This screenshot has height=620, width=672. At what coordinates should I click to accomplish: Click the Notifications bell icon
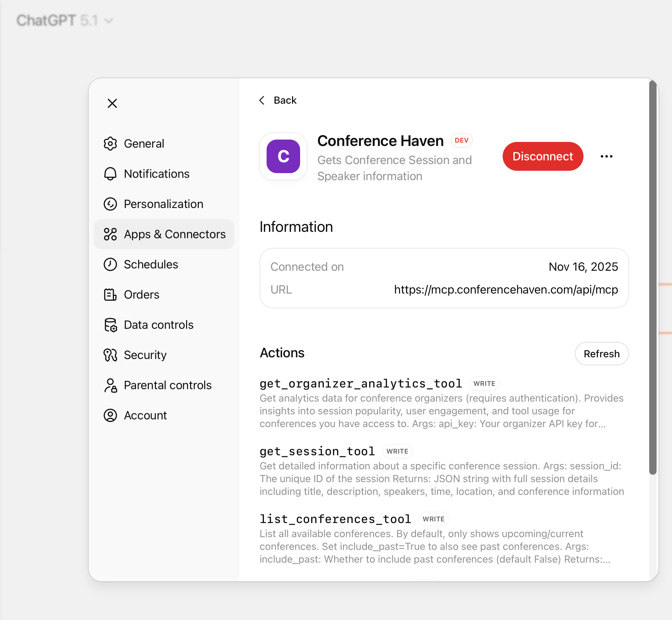pos(110,174)
